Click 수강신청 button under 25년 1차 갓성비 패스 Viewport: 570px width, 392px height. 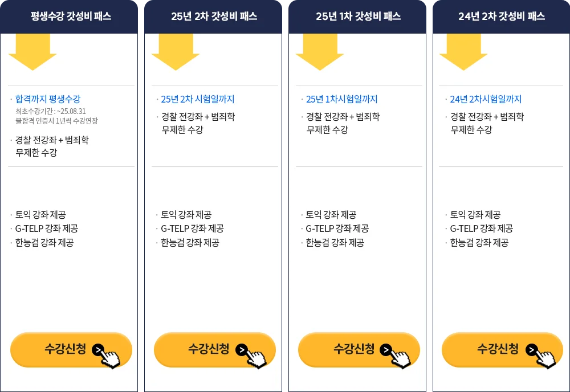[x=359, y=349]
